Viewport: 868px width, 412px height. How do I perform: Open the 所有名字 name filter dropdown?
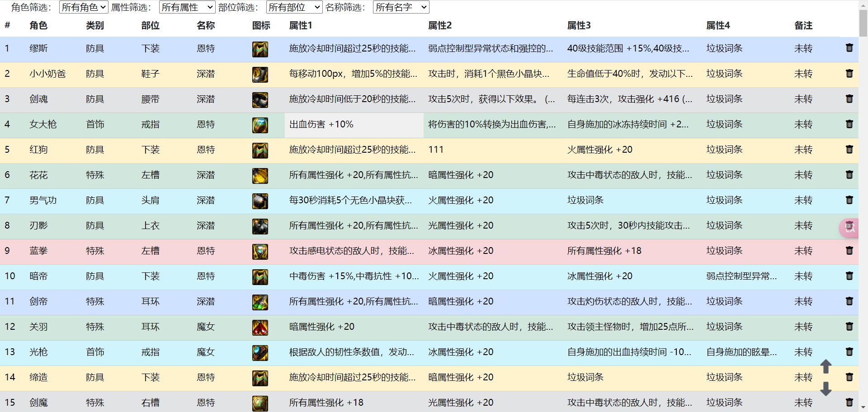tap(401, 7)
